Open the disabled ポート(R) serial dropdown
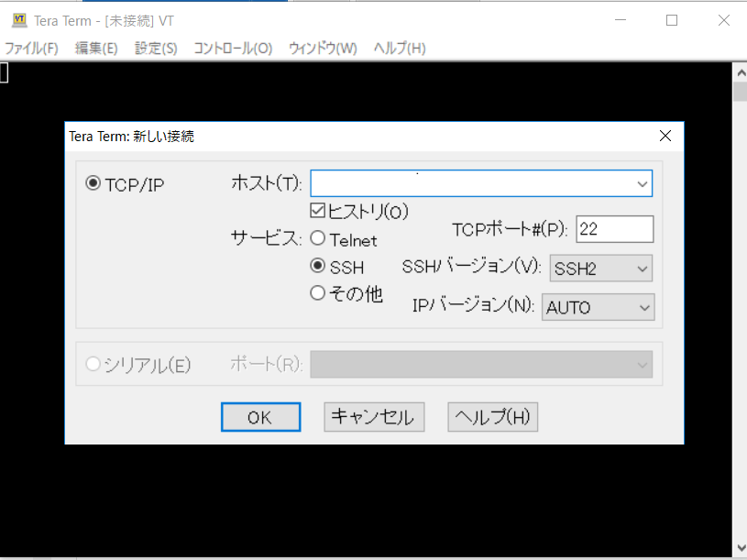The width and height of the screenshot is (747, 560). coord(481,365)
